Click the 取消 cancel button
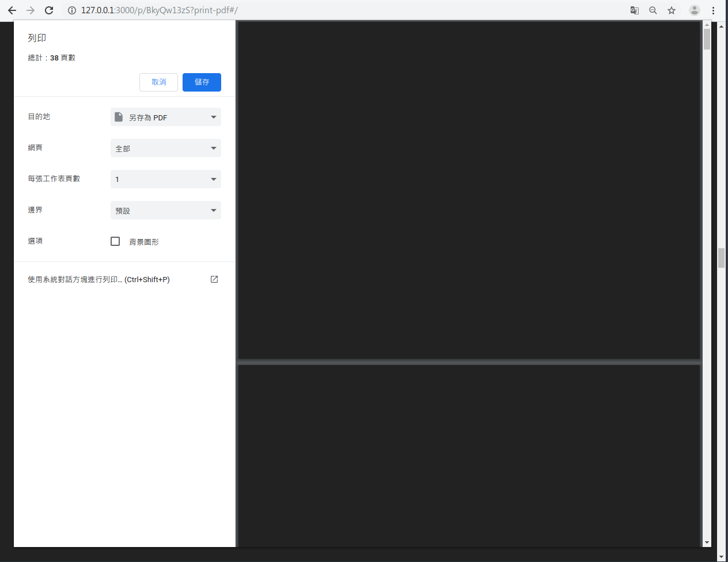This screenshot has width=728, height=562. [158, 82]
